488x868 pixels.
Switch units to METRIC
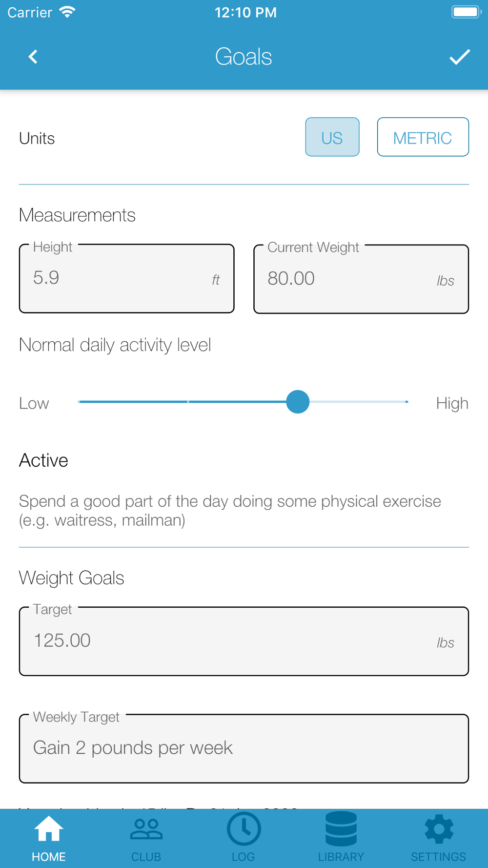click(x=423, y=137)
